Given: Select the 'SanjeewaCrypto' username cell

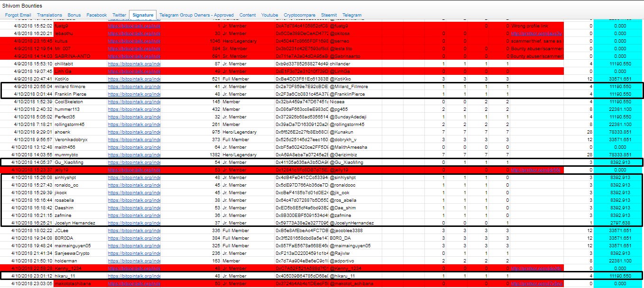Looking at the screenshot, I should coord(72,253).
